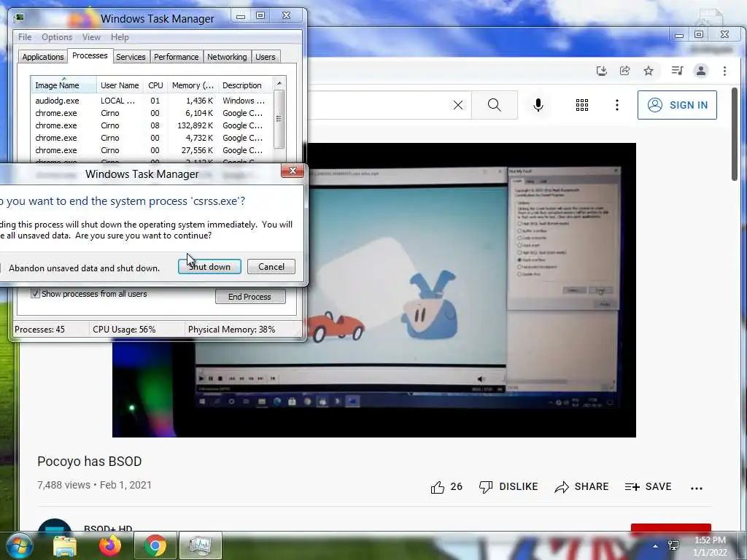Viewport: 747px width, 560px height.
Task: Close the csrss.exe confirmation dialog
Action: coord(293,171)
